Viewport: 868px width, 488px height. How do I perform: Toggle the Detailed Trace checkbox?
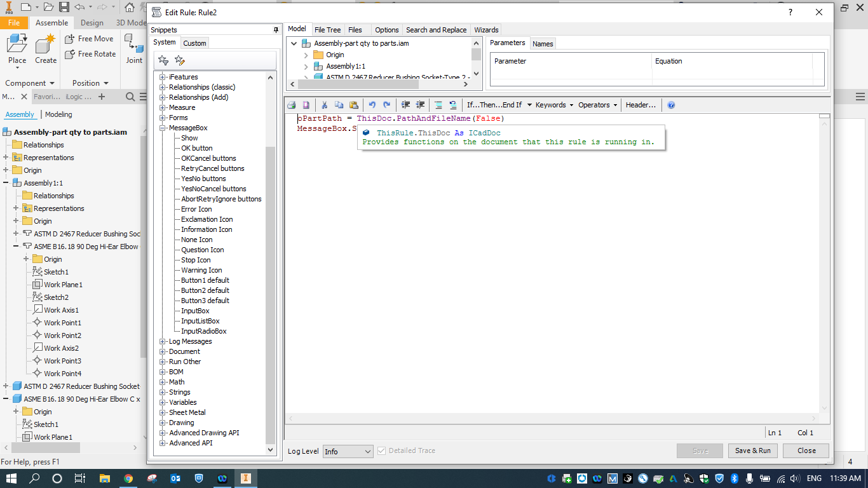coord(381,451)
